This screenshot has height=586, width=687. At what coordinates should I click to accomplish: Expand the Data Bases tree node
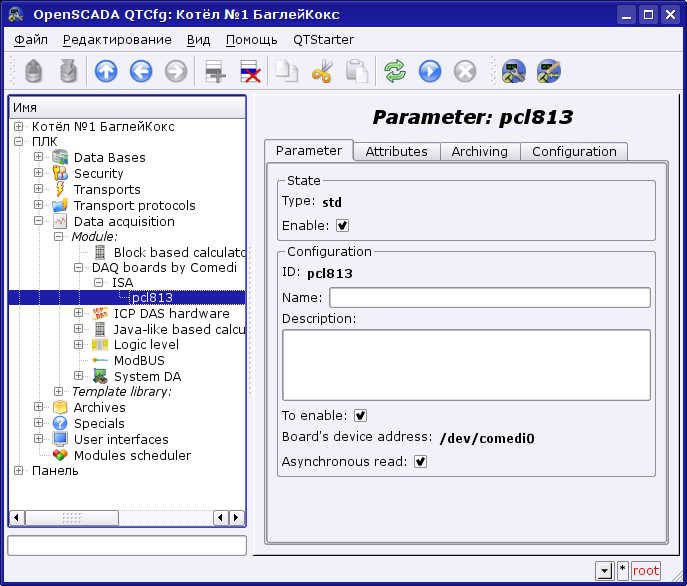(38, 157)
